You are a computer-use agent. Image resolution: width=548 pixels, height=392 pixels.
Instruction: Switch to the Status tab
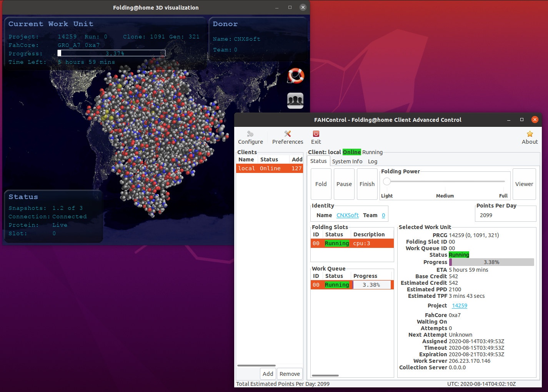(318, 161)
